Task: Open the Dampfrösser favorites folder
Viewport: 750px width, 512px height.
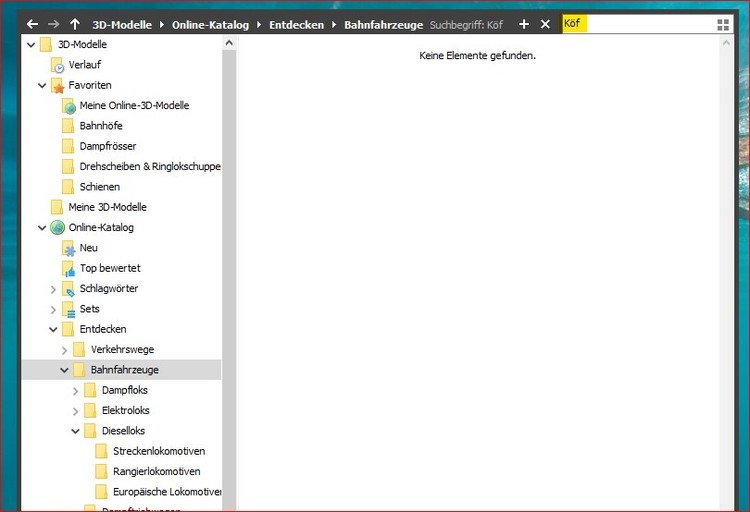Action: point(108,146)
